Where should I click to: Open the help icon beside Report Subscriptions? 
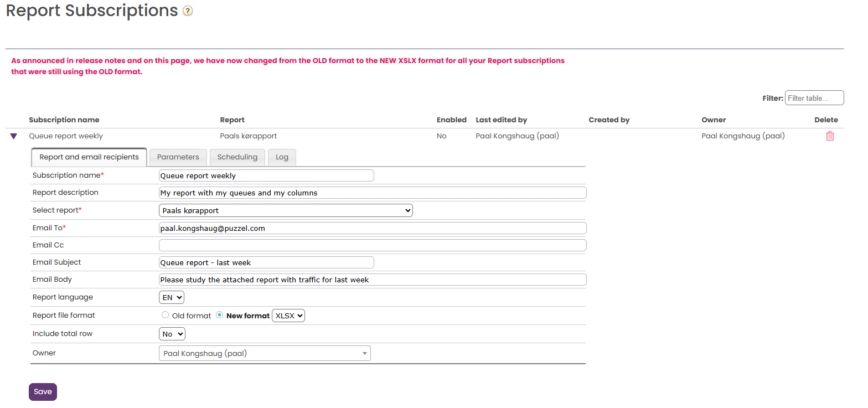click(x=188, y=11)
